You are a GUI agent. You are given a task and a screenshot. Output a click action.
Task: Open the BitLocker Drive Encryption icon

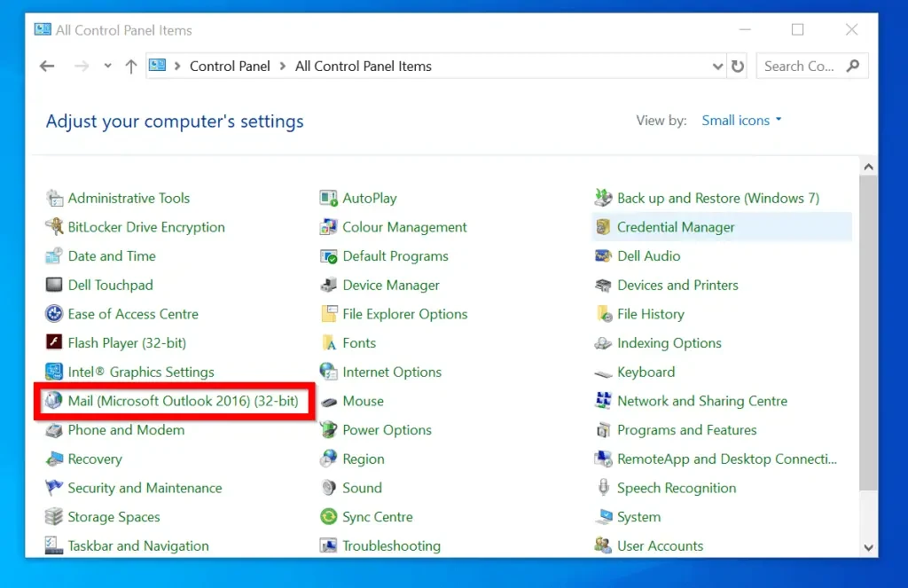(x=54, y=228)
